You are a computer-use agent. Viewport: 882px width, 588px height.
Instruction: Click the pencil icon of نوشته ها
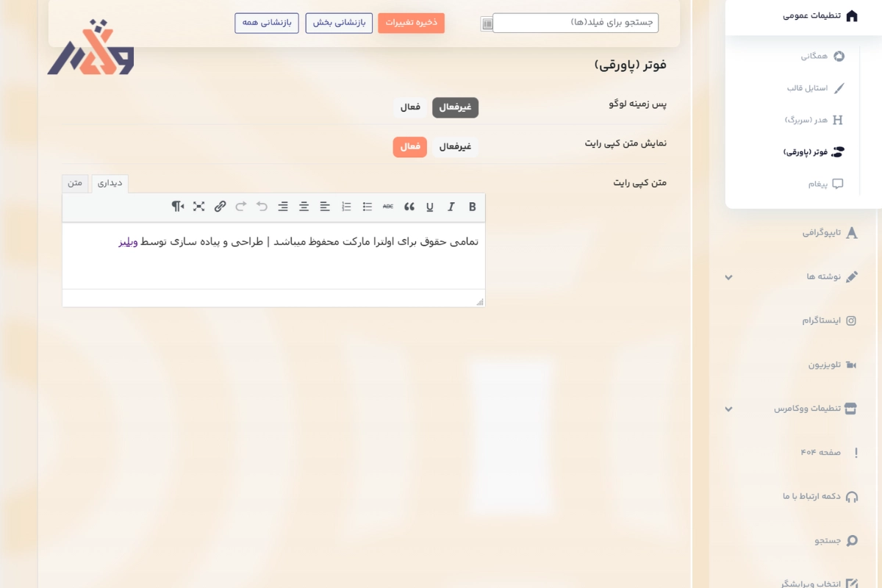point(852,277)
